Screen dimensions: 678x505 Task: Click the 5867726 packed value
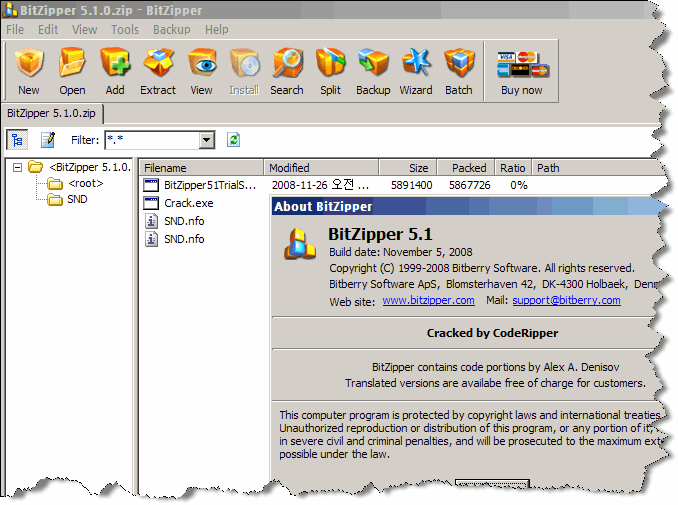pyautogui.click(x=470, y=185)
